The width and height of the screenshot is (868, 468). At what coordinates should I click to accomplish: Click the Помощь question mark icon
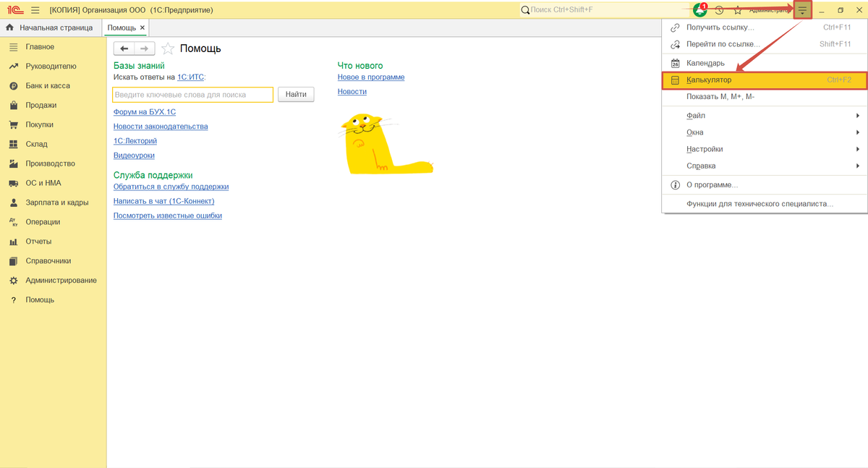pyautogui.click(x=13, y=300)
